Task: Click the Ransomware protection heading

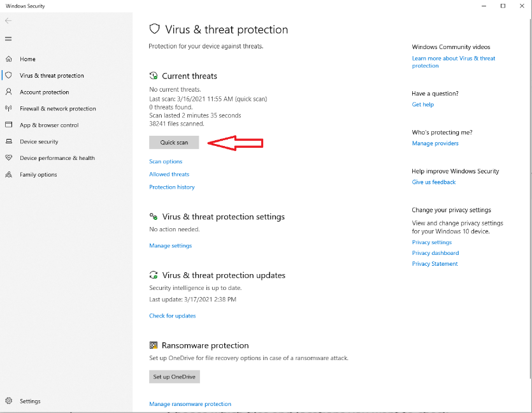Action: pyautogui.click(x=205, y=345)
